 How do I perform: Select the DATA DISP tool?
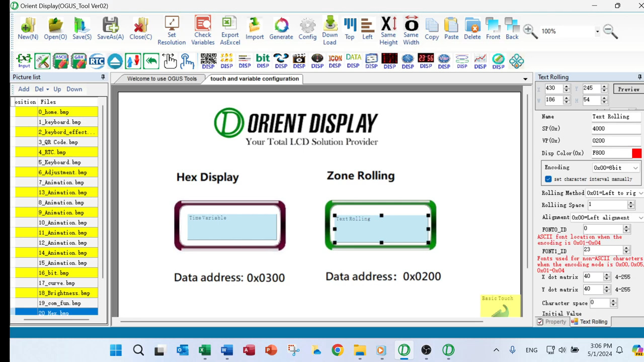[x=353, y=61]
